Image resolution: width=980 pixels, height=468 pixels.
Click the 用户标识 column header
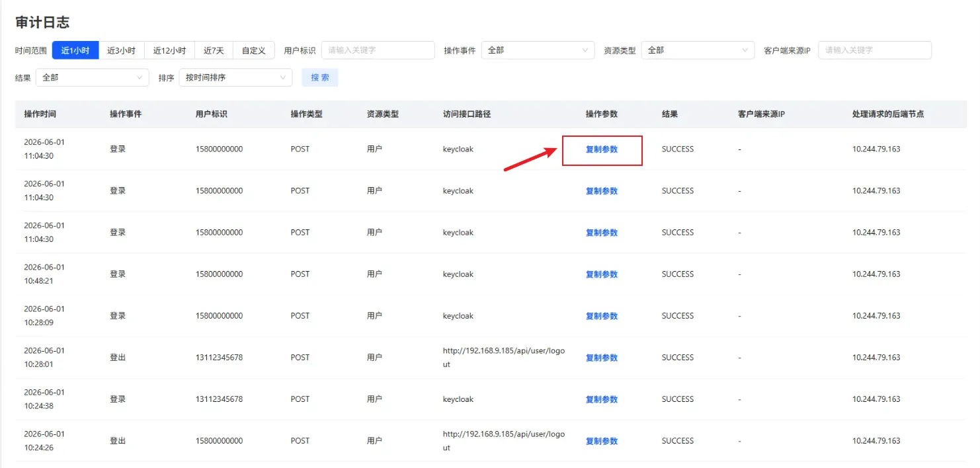click(212, 114)
